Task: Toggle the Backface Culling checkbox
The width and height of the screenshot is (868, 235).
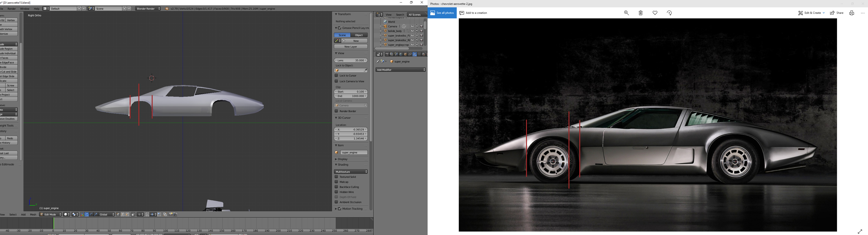Action: (336, 187)
